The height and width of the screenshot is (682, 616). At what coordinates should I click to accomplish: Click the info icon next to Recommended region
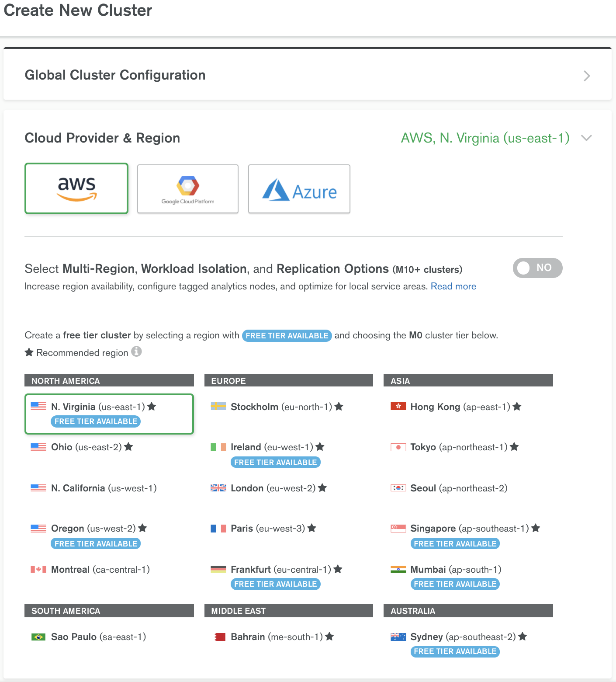click(137, 352)
